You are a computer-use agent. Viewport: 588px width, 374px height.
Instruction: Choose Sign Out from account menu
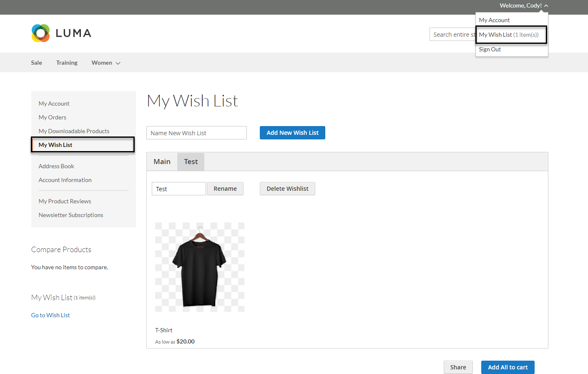[x=490, y=49]
